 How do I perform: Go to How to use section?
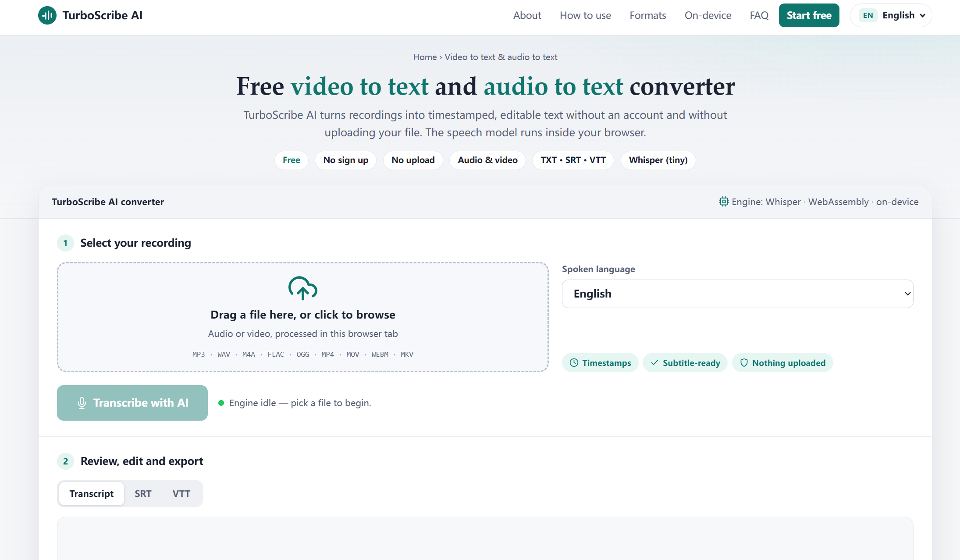point(585,15)
